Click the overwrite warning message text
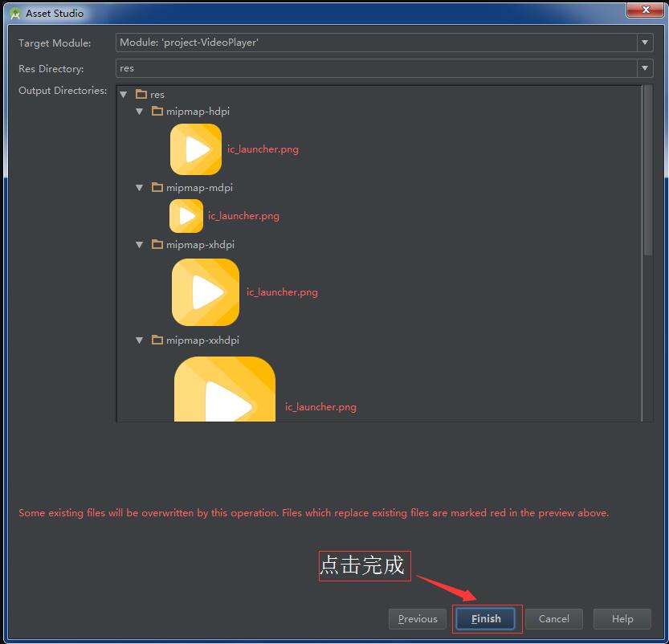Image resolution: width=669 pixels, height=644 pixels. coord(313,512)
